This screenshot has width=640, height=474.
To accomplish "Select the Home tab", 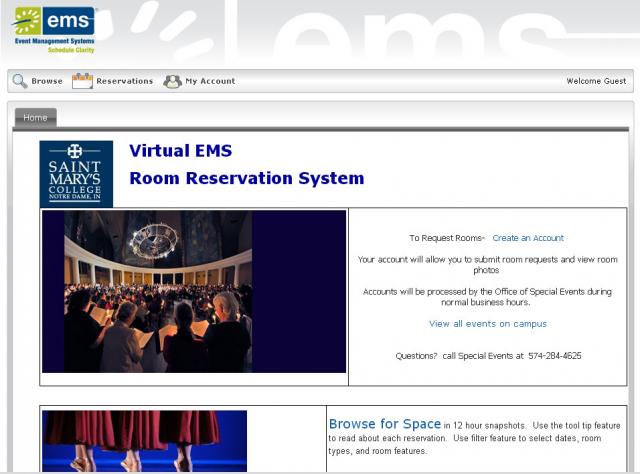I will point(36,118).
